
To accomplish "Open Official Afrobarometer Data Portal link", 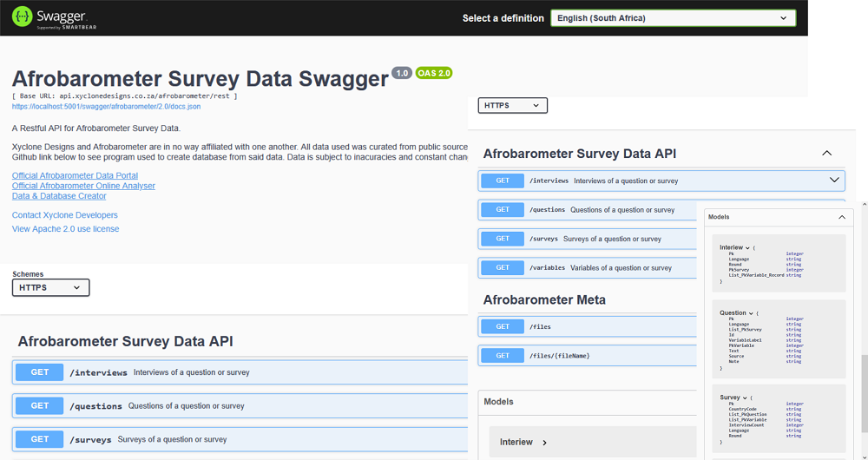I will click(x=75, y=175).
